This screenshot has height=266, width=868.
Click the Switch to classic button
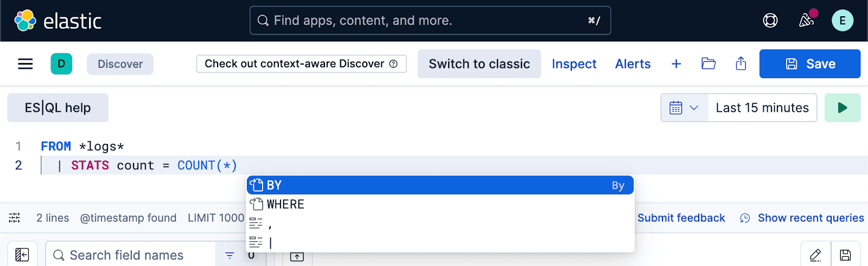[x=479, y=64]
